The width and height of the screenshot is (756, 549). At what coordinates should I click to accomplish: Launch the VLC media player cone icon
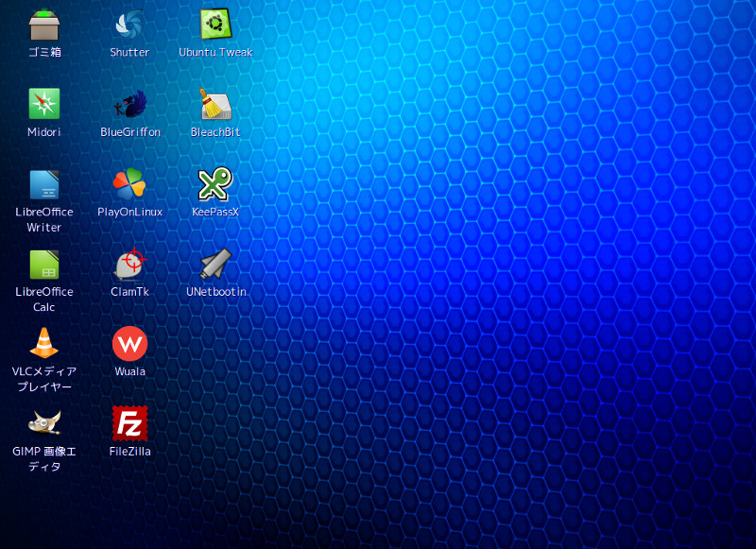coord(43,343)
